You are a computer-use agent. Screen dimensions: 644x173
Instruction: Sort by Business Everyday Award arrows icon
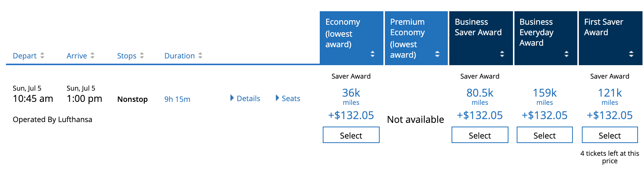(x=566, y=54)
